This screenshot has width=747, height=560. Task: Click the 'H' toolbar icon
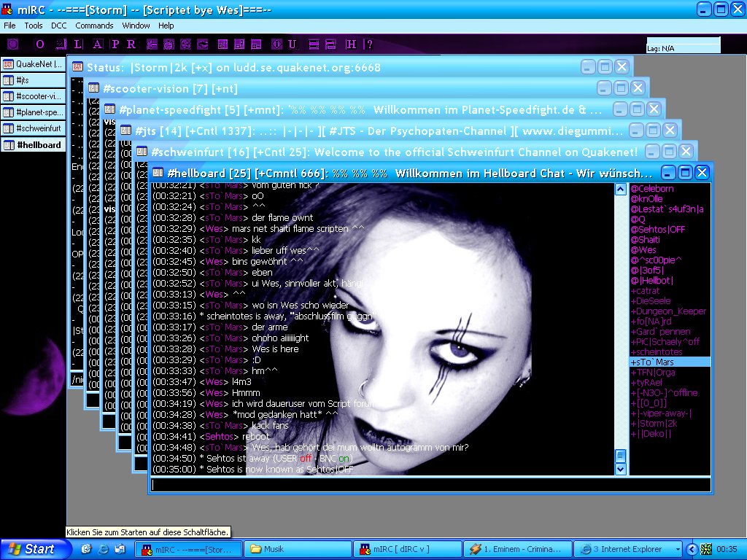[352, 44]
